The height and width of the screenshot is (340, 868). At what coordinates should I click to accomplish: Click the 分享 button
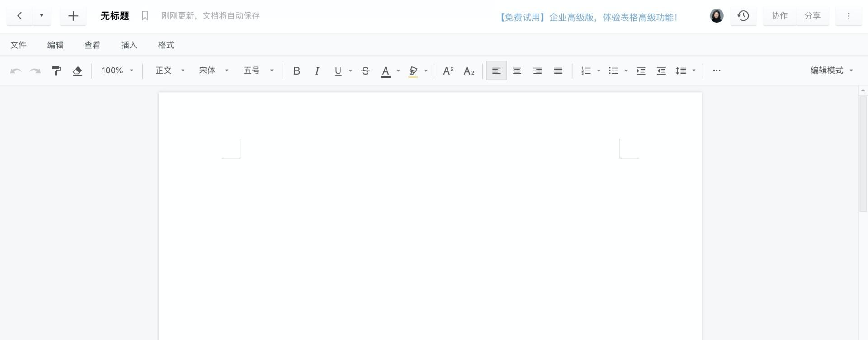[x=812, y=16]
